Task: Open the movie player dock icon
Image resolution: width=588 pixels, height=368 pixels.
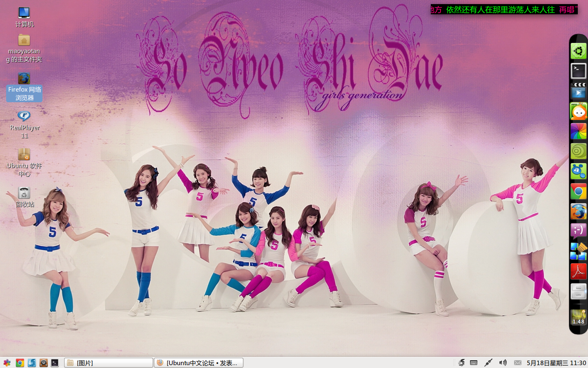Action: click(578, 91)
